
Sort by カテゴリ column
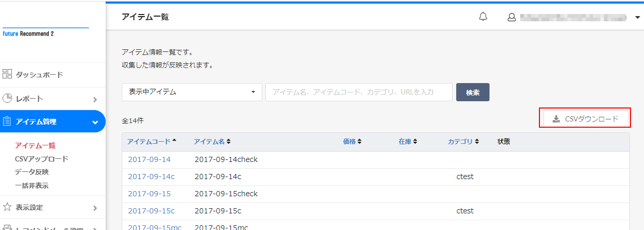tap(463, 141)
